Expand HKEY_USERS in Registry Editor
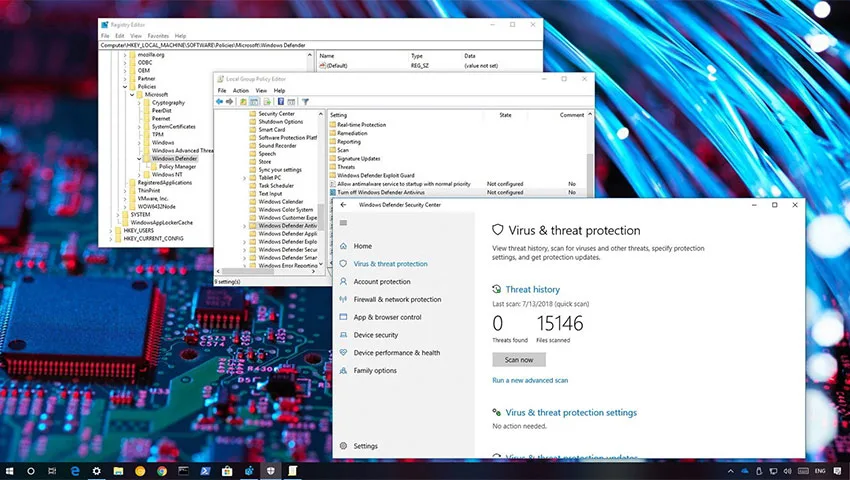Image resolution: width=850 pixels, height=480 pixels. click(x=111, y=231)
